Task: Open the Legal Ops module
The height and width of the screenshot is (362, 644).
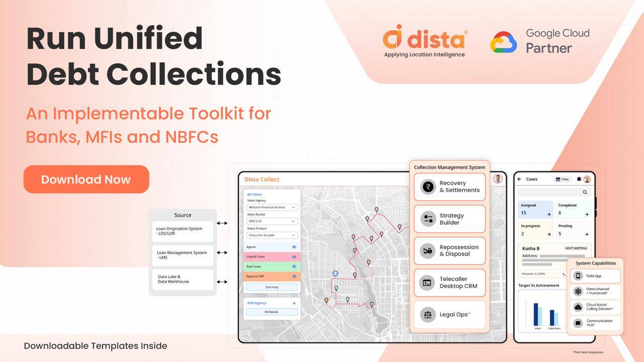Action: (x=450, y=315)
